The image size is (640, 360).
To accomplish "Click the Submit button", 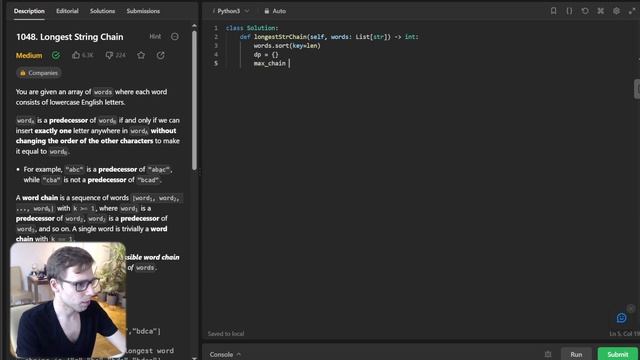I will pyautogui.click(x=618, y=354).
